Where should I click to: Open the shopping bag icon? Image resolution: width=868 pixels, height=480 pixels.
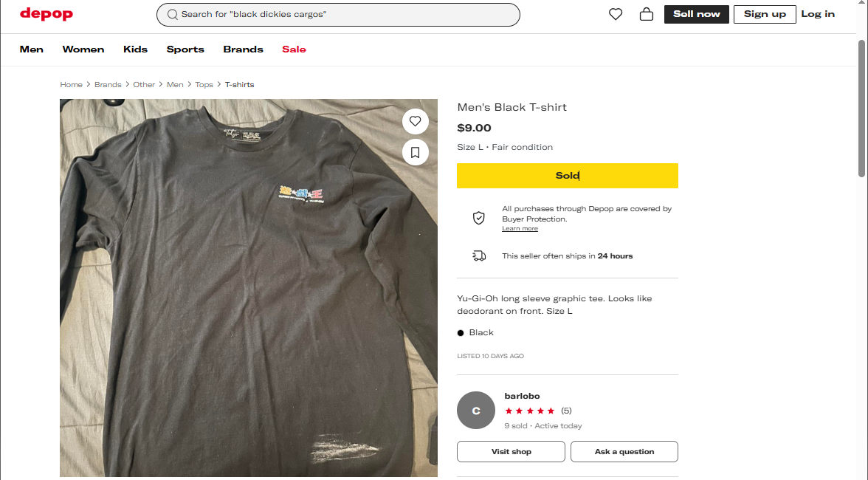[x=647, y=14]
